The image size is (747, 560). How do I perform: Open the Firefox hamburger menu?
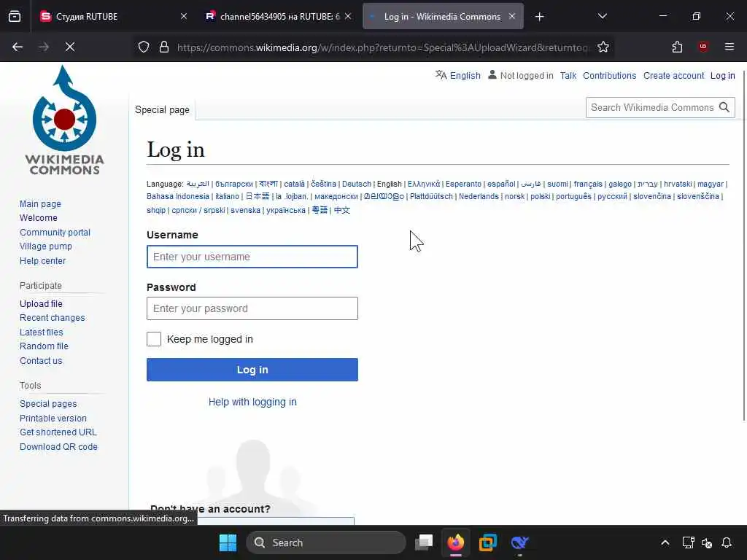(x=729, y=47)
